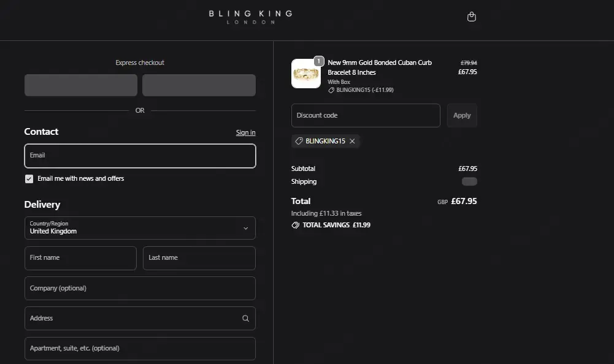The image size is (614, 364).
Task: Click the Apartment, suite, etc. field
Action: 140,348
